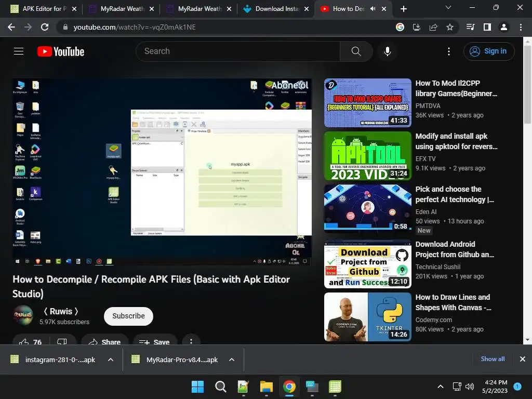
Task: Show all downloads
Action: tap(493, 359)
